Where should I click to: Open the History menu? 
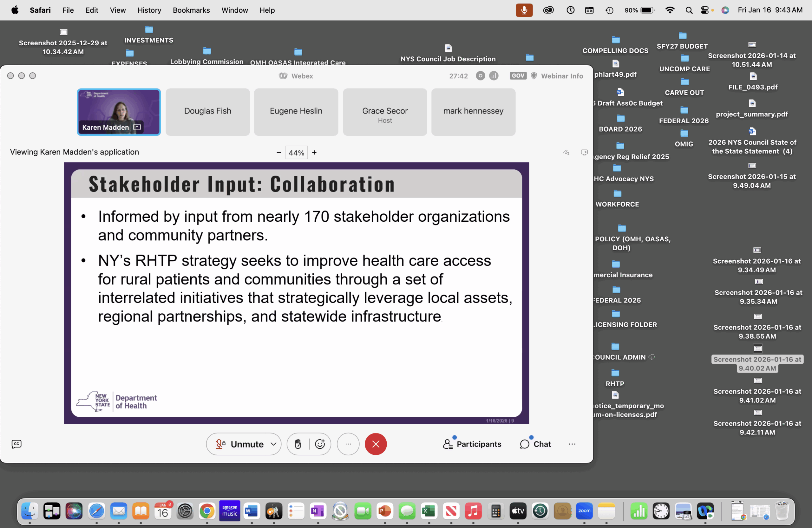click(x=149, y=10)
